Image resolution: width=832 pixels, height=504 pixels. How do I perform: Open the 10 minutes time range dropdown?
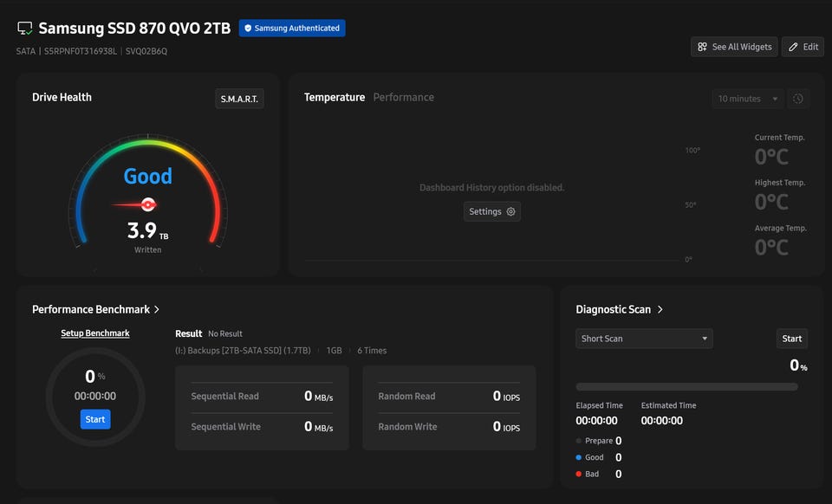pyautogui.click(x=748, y=99)
